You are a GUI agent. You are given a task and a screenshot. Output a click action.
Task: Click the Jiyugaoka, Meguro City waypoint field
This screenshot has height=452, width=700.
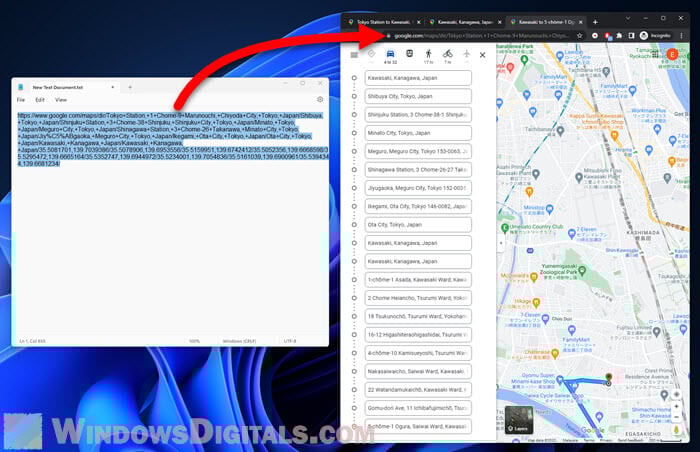418,188
